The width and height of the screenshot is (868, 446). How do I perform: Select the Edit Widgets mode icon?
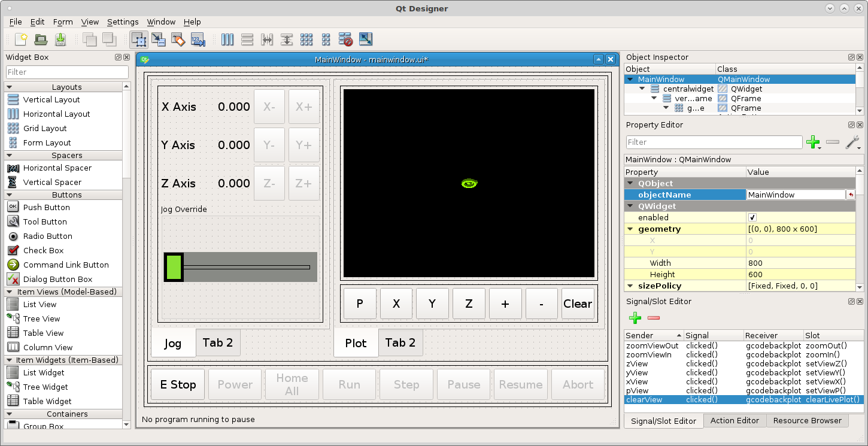(x=139, y=40)
